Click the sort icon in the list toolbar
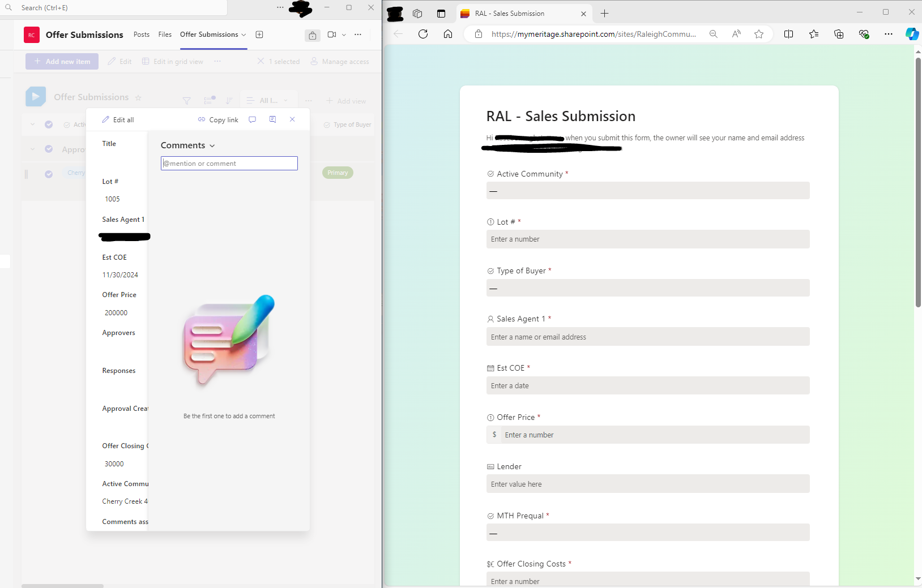The height and width of the screenshot is (588, 922). point(229,100)
